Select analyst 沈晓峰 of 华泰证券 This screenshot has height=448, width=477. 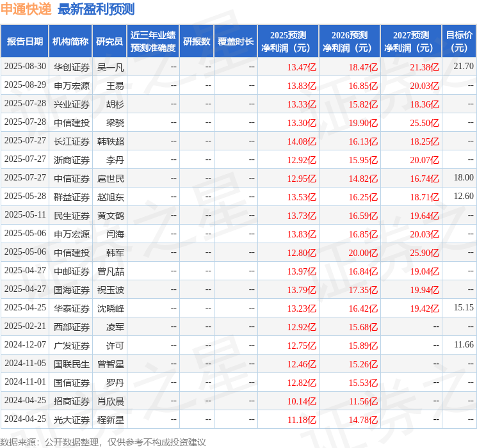110,308
